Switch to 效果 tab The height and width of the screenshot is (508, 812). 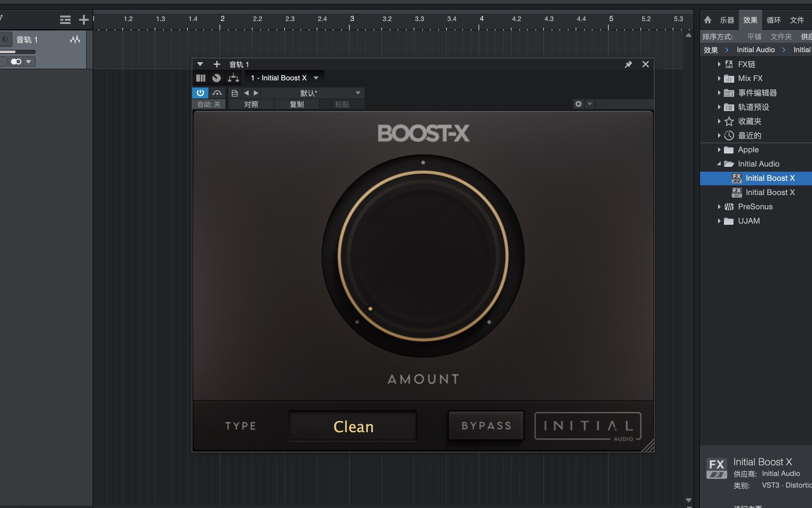[750, 20]
